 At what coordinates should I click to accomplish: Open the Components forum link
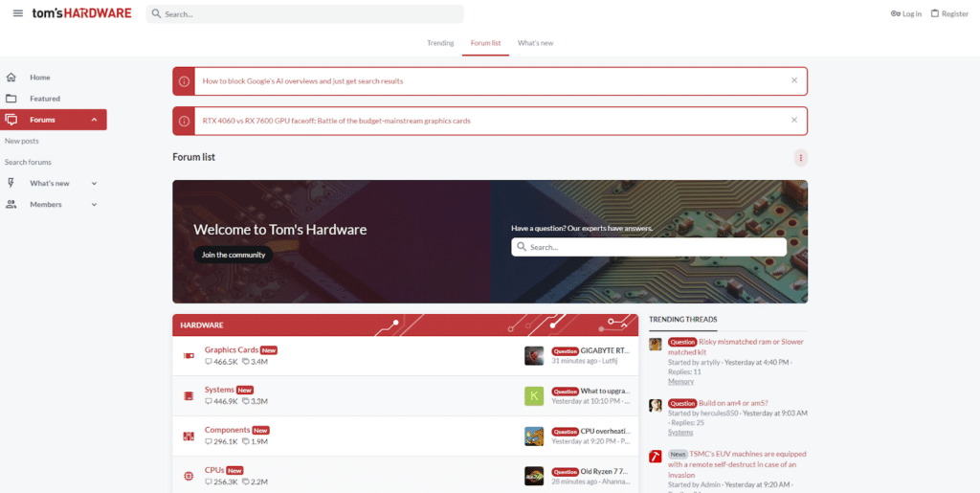tap(228, 430)
